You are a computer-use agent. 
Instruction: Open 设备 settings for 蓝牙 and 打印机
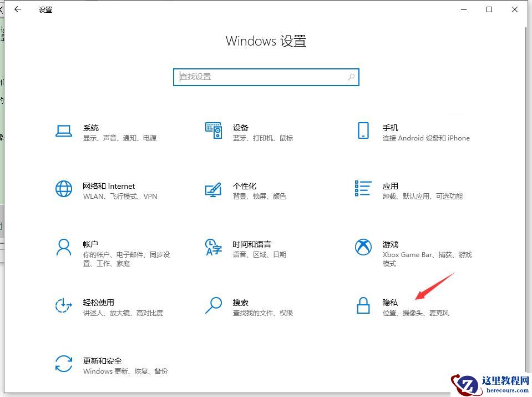(x=241, y=128)
